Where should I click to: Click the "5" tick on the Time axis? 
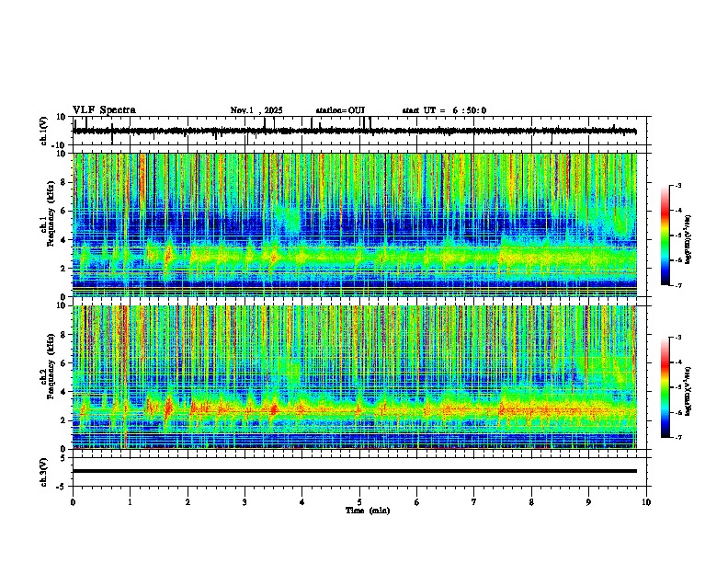pyautogui.click(x=359, y=502)
